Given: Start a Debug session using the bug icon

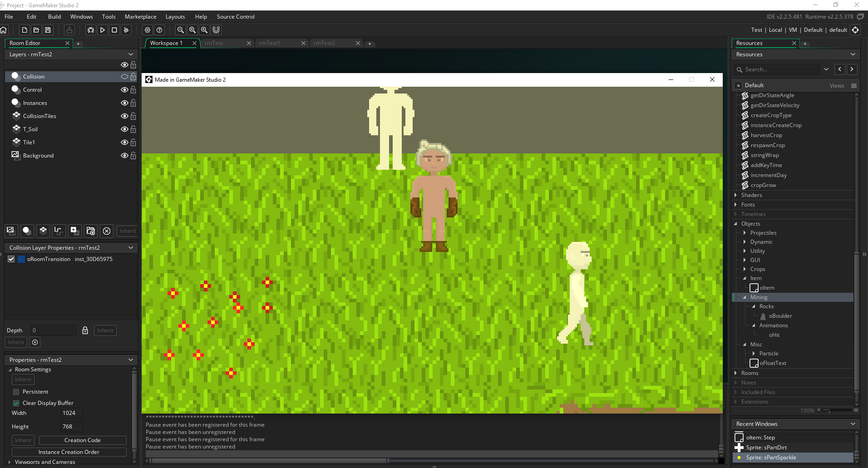Looking at the screenshot, I should (91, 30).
